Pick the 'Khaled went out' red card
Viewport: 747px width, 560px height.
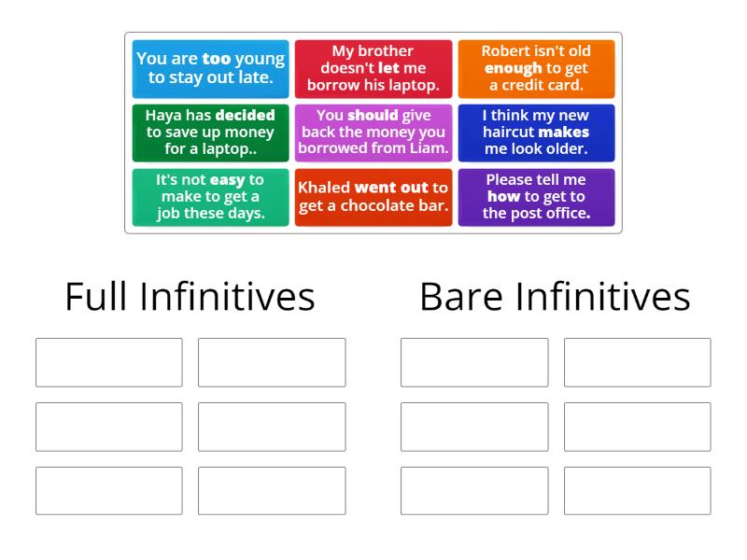[373, 196]
